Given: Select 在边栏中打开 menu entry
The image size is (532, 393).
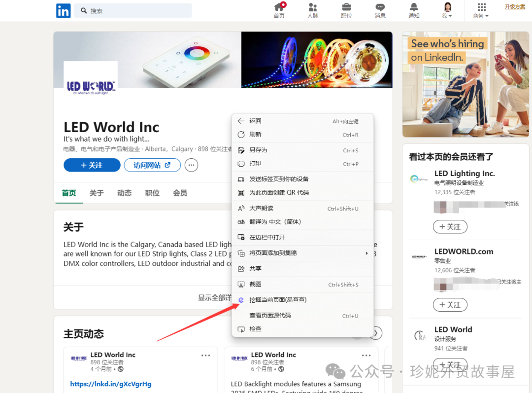Looking at the screenshot, I should (302, 237).
